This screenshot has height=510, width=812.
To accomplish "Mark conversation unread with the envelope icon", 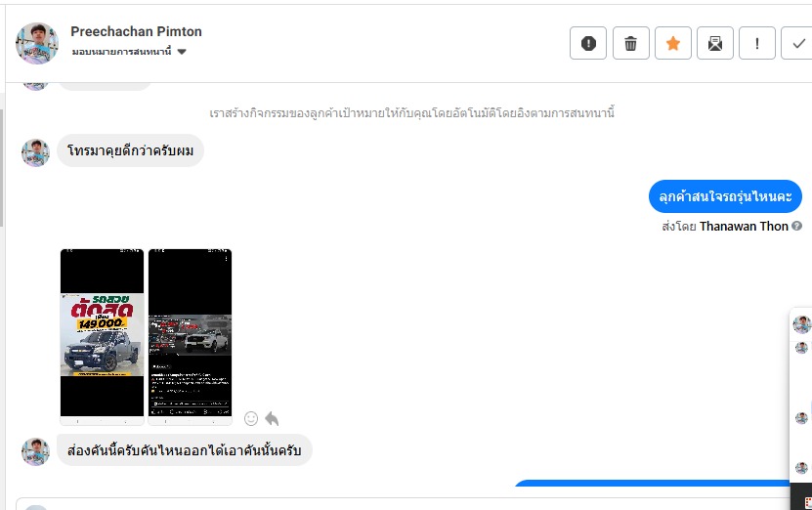I will pos(715,43).
